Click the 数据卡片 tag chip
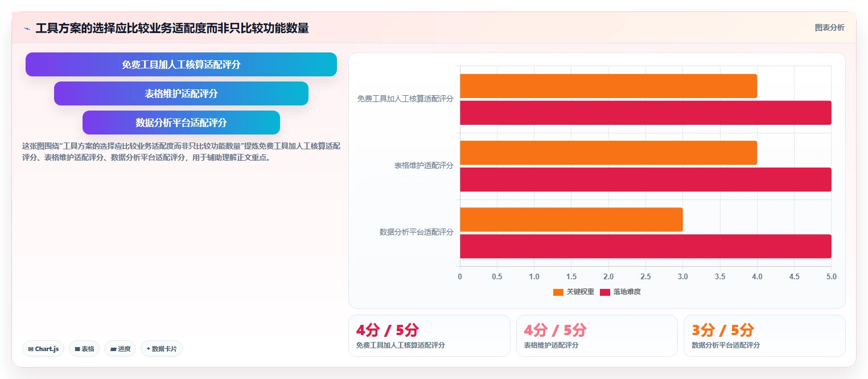The image size is (868, 379). pos(162,349)
